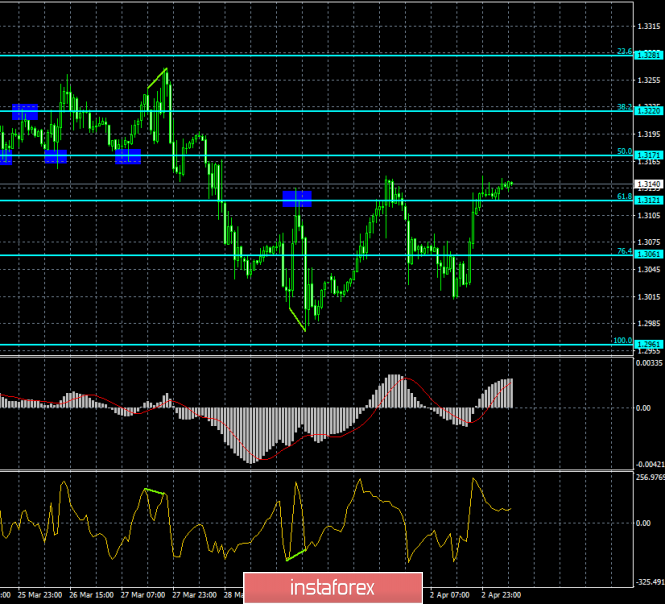Click the current price marker 1.3140

(647, 184)
